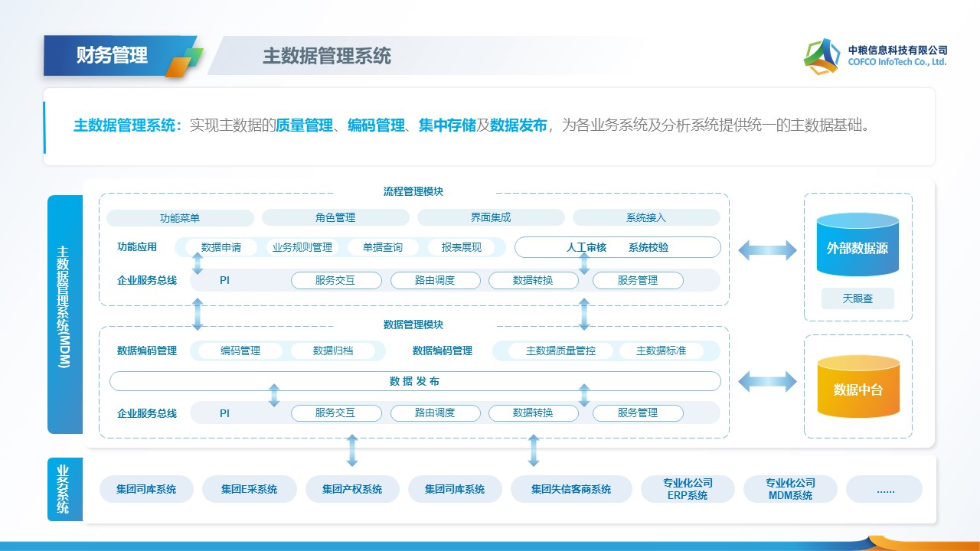Select the blue 外部数据源 cylinder icon
The width and height of the screenshot is (980, 551).
click(857, 246)
